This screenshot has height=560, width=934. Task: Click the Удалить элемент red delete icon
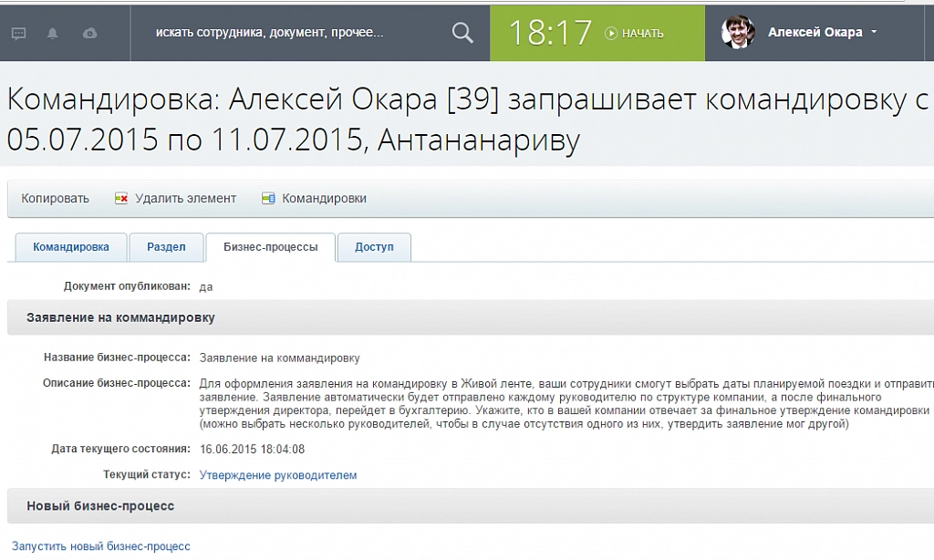pos(121,198)
